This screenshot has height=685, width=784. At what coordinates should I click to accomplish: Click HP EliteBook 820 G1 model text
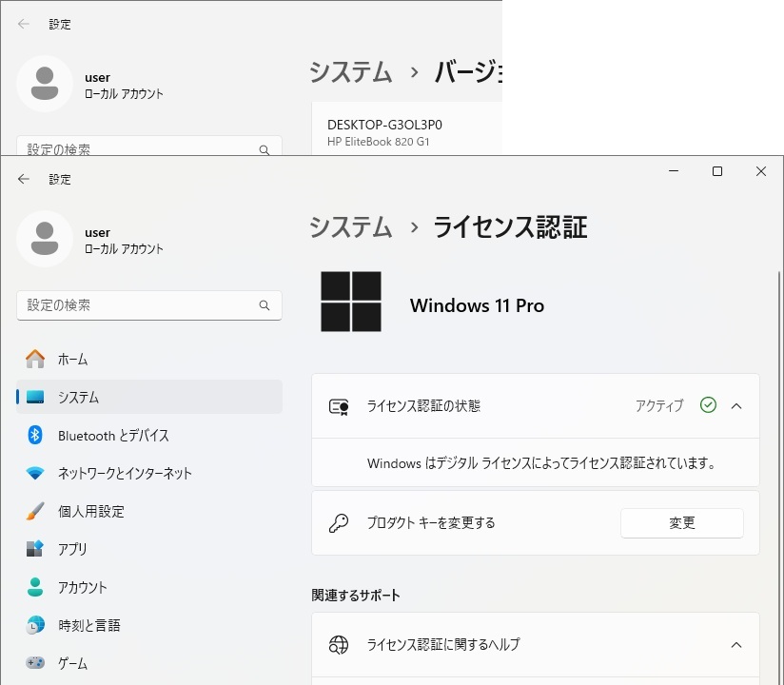tap(378, 142)
